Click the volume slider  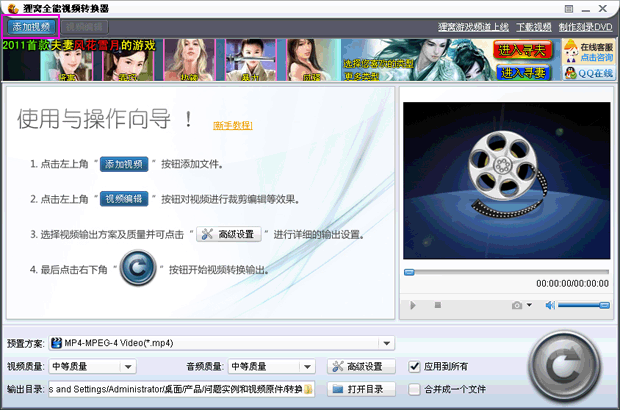(x=584, y=305)
